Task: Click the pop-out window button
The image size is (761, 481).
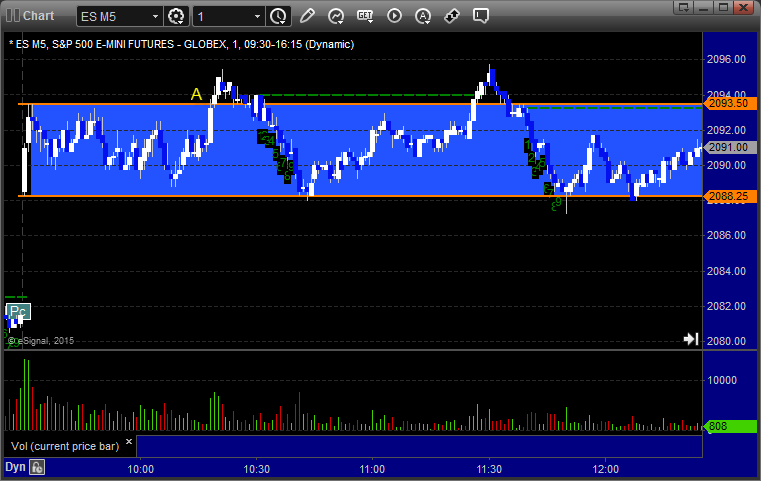Action: (x=684, y=7)
